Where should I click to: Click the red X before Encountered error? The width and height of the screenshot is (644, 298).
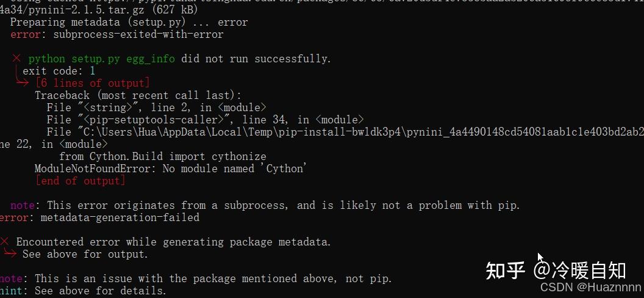pyautogui.click(x=5, y=242)
